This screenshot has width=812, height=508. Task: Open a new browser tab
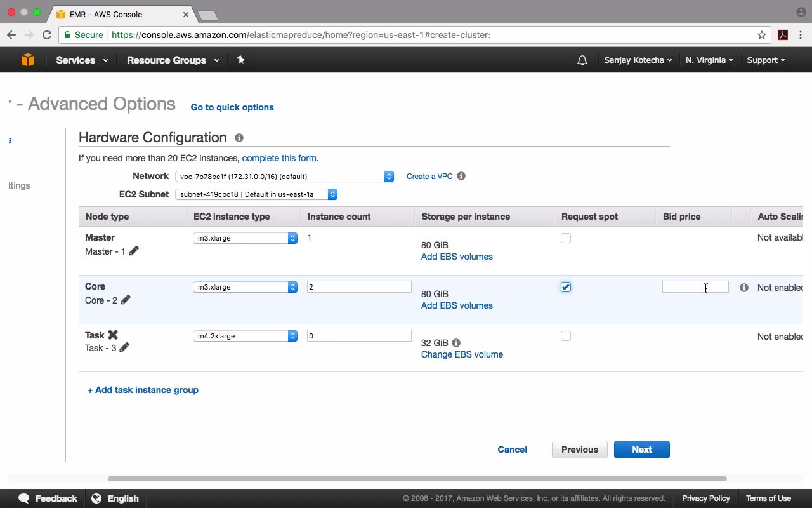pos(207,15)
